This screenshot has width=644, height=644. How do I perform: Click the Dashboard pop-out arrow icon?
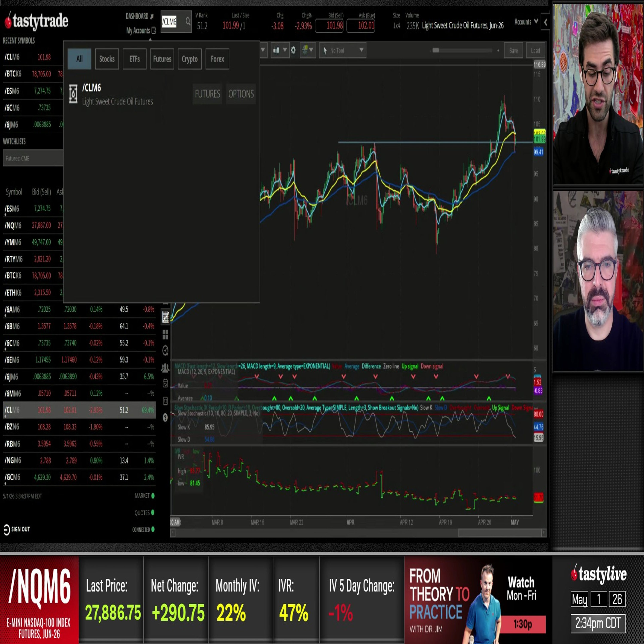click(152, 16)
